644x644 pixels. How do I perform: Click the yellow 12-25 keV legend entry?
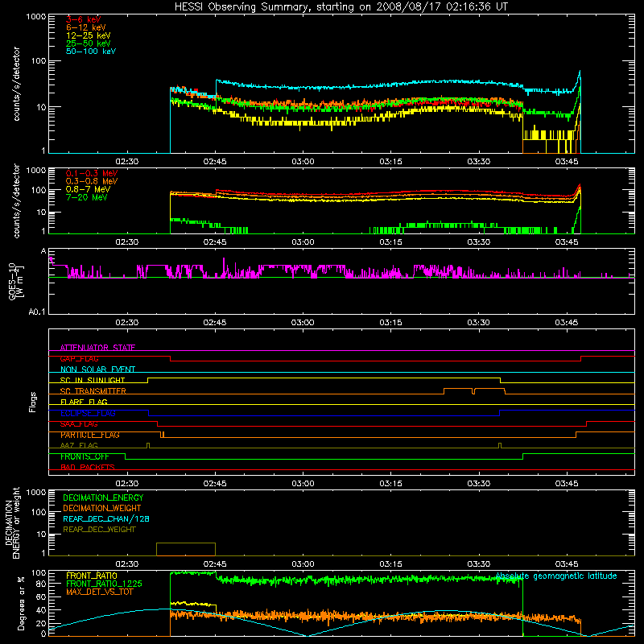[x=89, y=35]
